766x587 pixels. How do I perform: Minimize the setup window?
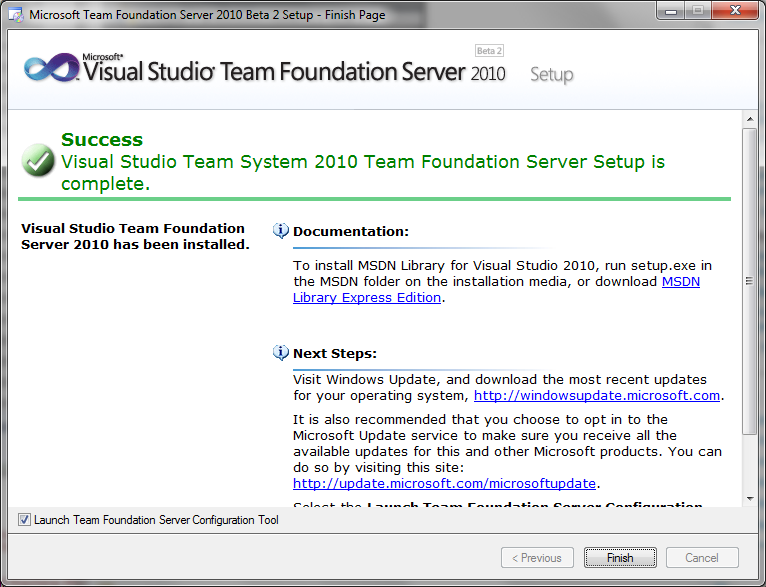[671, 11]
